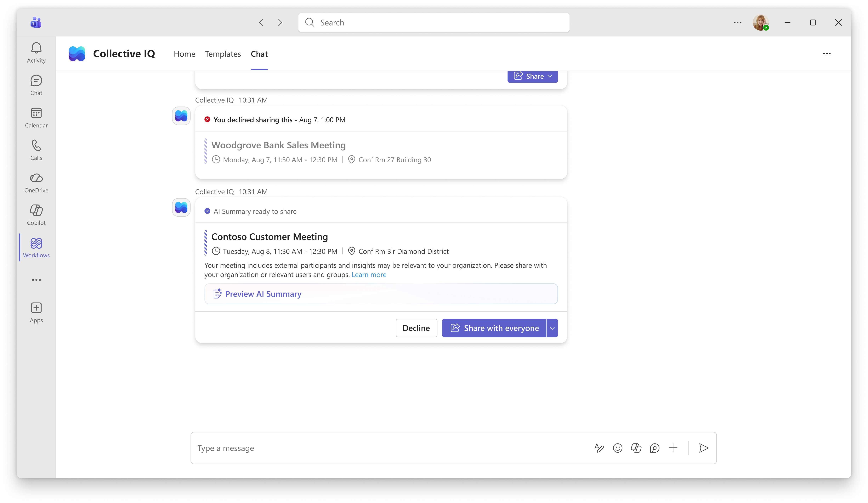Open the Calendar app in sidebar
868x503 pixels.
pos(36,118)
